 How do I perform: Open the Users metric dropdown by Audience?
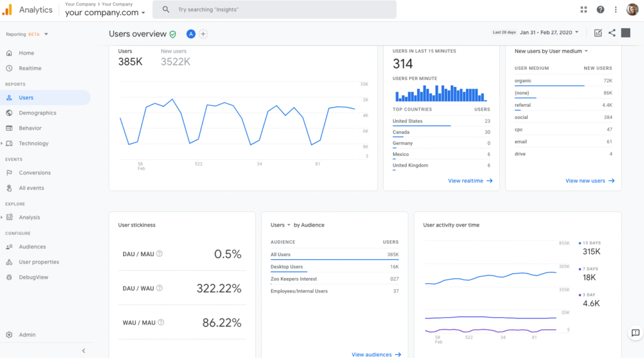tap(280, 225)
